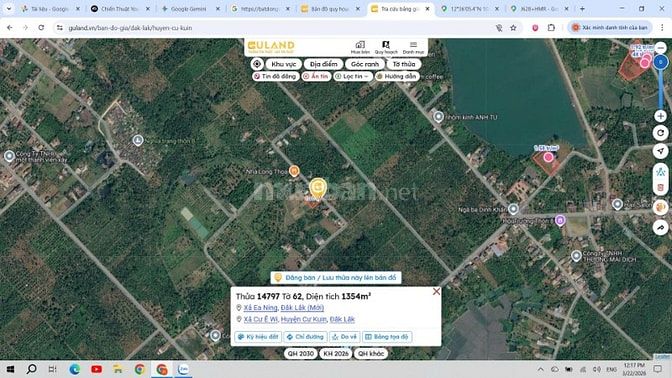This screenshot has height=378, width=672.
Task: Click the map refresh/rotate icon
Action: (660, 133)
